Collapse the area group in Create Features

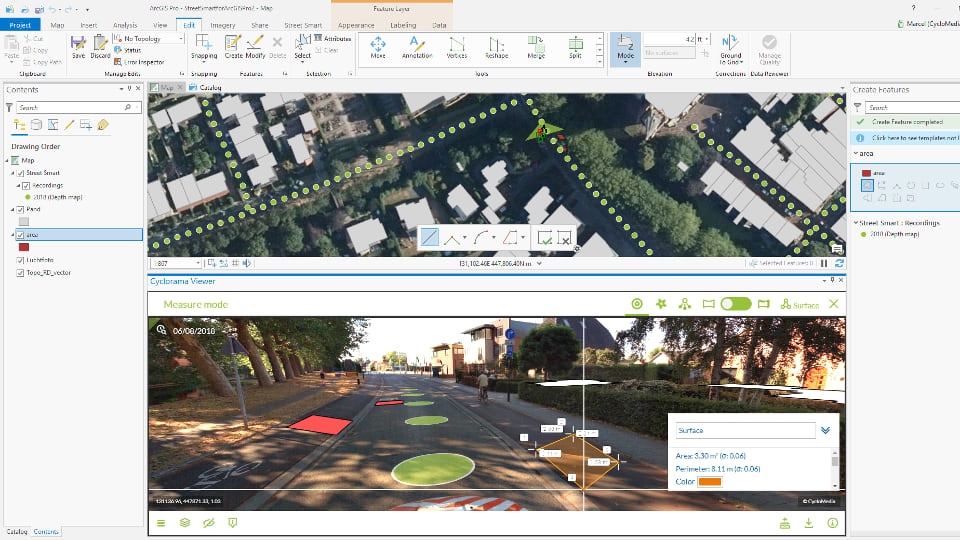[x=856, y=154]
